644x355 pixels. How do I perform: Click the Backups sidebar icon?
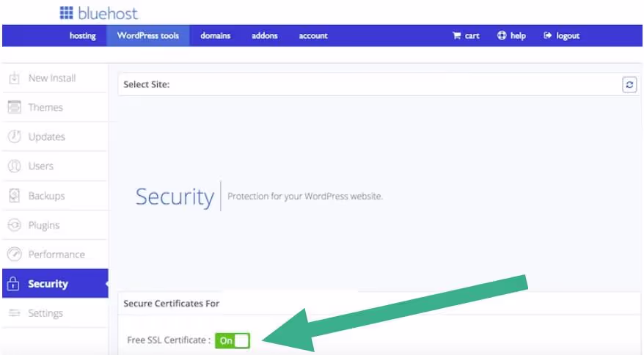click(x=15, y=196)
